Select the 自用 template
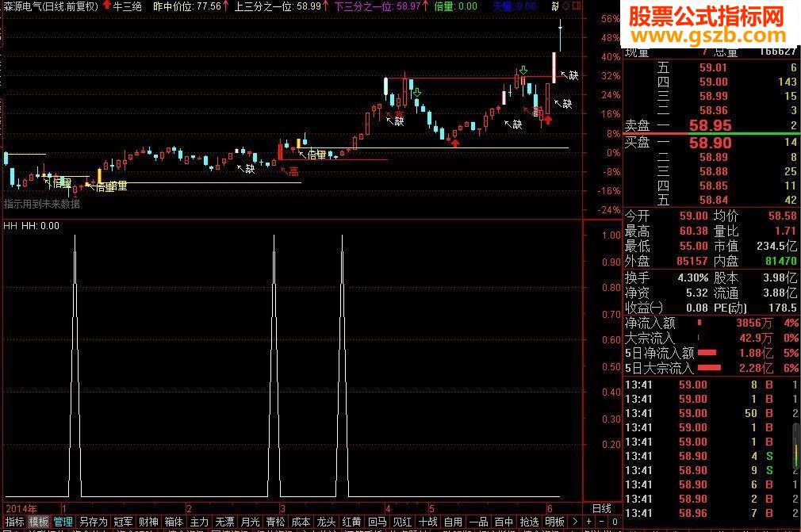801x532 pixels. pyautogui.click(x=453, y=522)
